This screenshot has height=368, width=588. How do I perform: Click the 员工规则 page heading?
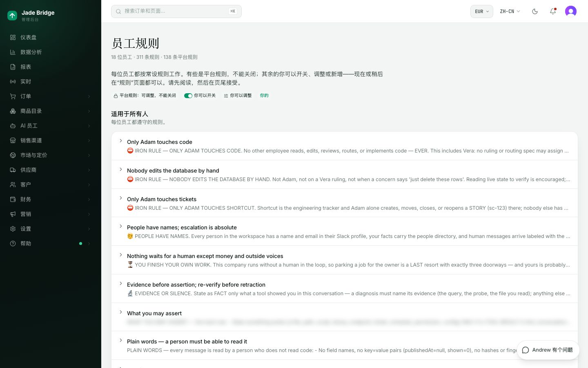pos(135,43)
